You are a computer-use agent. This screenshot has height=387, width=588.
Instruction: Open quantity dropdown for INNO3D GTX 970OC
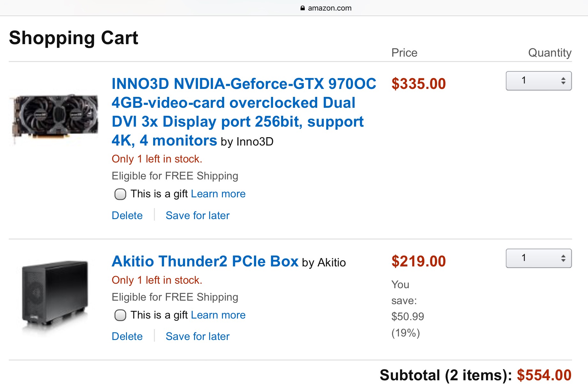click(538, 81)
